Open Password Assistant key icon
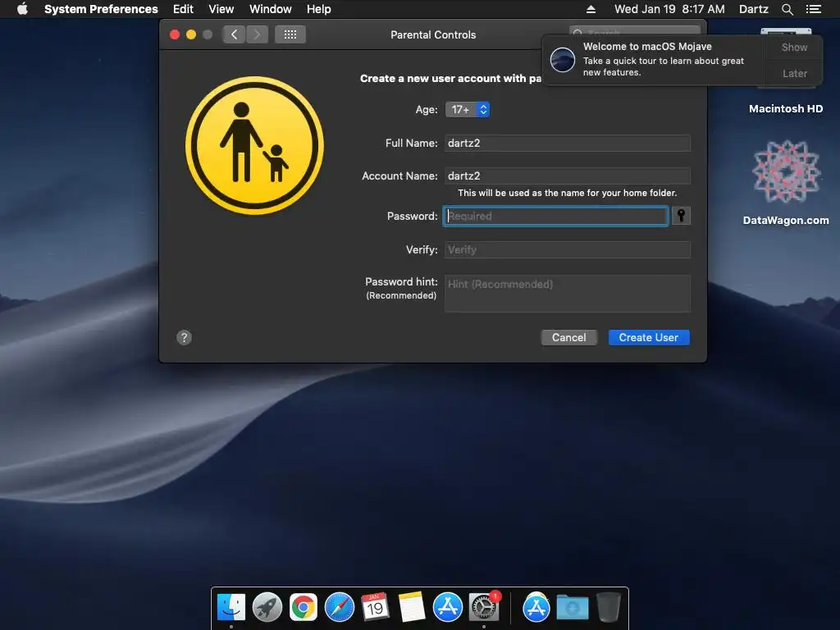 click(681, 216)
